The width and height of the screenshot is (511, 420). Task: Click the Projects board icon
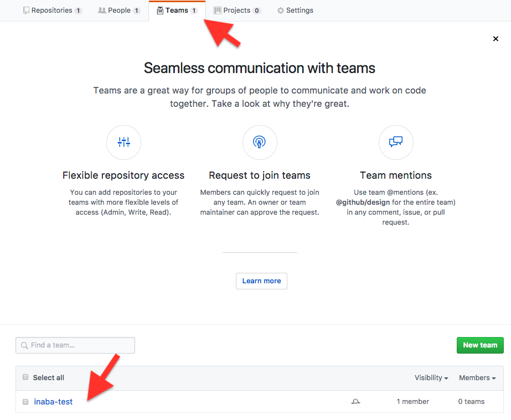point(218,11)
